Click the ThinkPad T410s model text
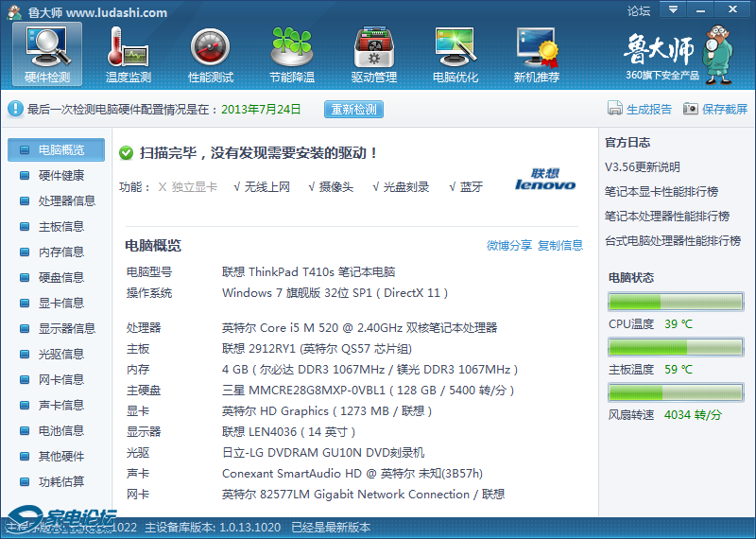The image size is (756, 539). coord(309,272)
